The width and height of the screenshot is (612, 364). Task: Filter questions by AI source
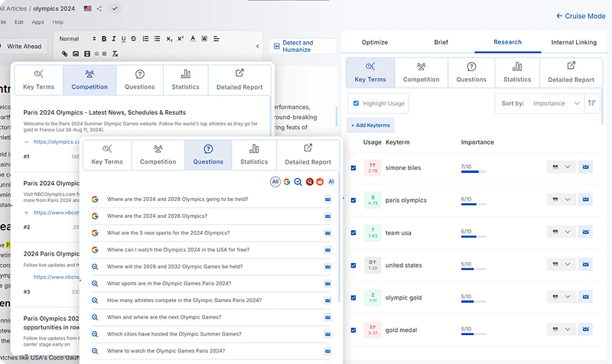(331, 182)
